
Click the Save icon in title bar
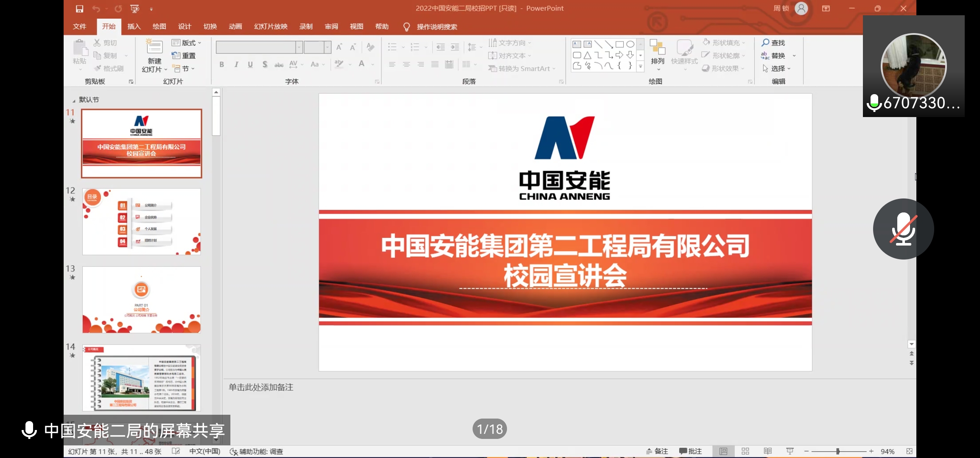click(79, 8)
